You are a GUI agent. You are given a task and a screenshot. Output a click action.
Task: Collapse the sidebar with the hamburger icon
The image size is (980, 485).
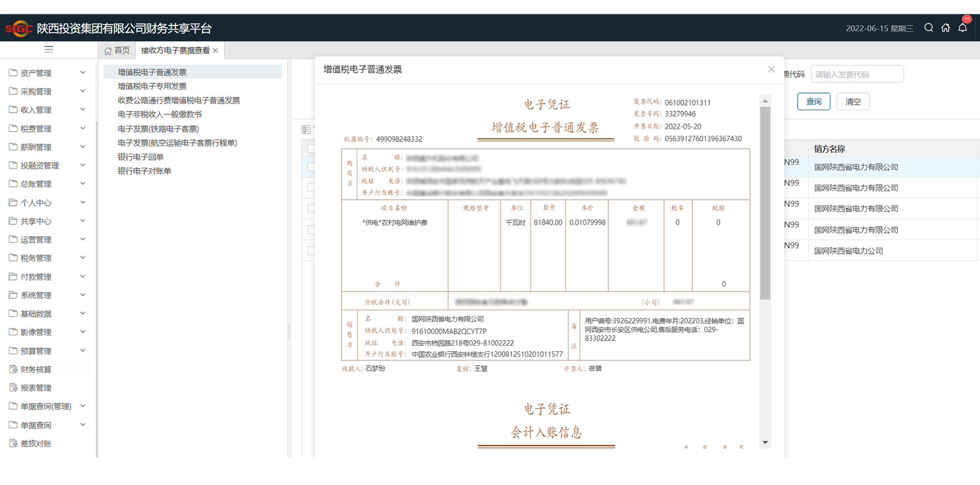49,50
